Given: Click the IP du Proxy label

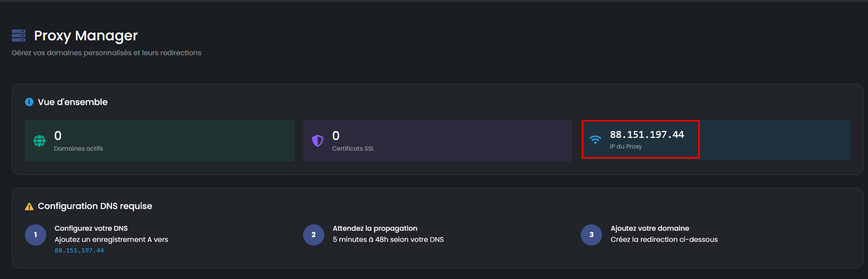Looking at the screenshot, I should tap(626, 146).
